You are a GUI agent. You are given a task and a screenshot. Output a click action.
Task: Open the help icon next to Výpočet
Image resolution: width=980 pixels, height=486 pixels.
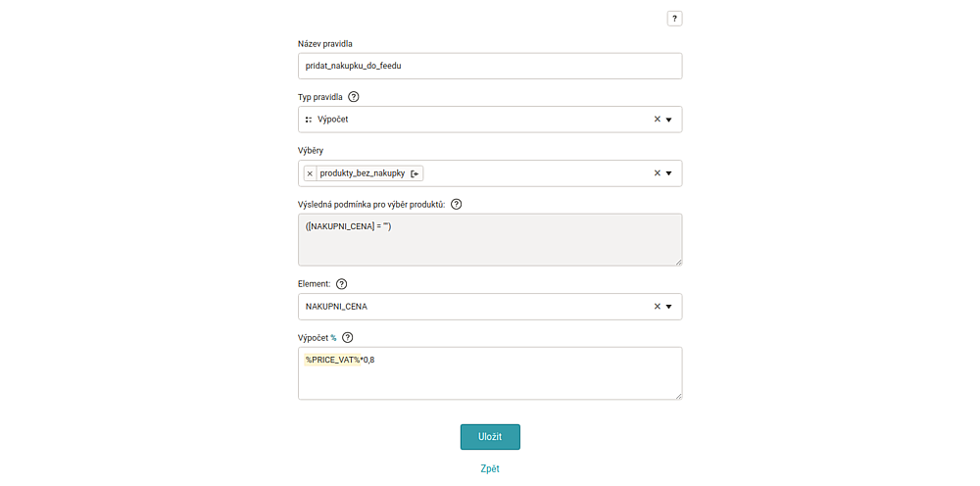pos(348,337)
